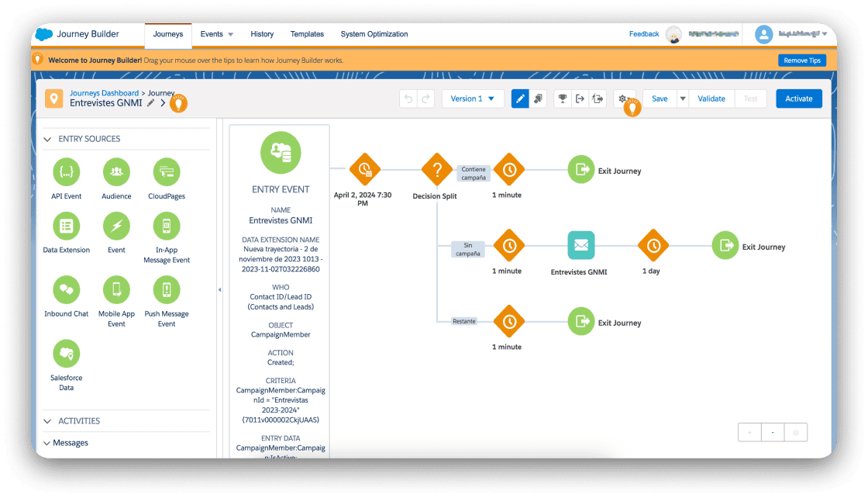Select the Restante path label
This screenshot has width=868, height=498.
[x=464, y=321]
